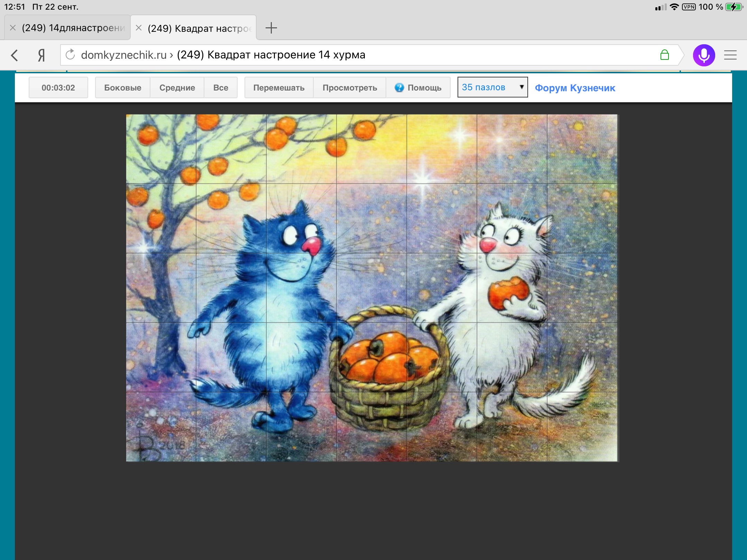Click the puzzle piece with artist signature 2018
Viewport: 747px width, 560px height.
tap(161, 427)
